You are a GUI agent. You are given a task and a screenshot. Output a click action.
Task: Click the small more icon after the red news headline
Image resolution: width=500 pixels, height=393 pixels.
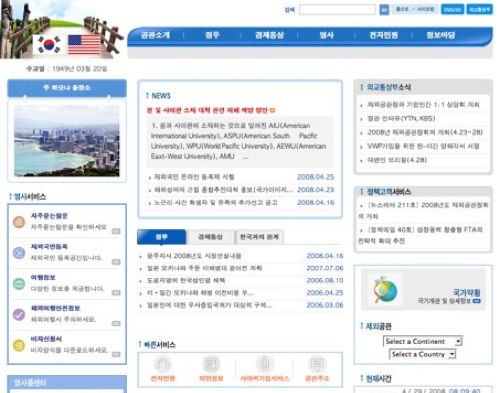click(272, 110)
